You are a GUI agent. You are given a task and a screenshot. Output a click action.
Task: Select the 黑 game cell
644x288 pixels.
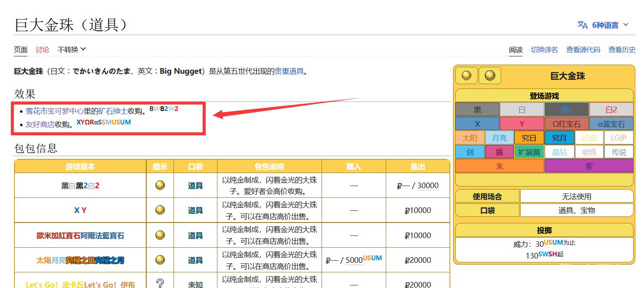pos(477,110)
